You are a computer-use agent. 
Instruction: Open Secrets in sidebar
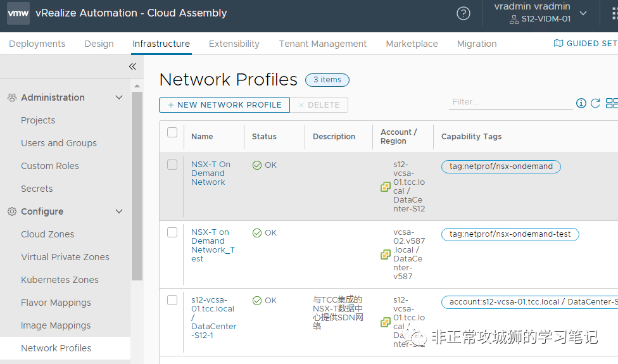[37, 189]
